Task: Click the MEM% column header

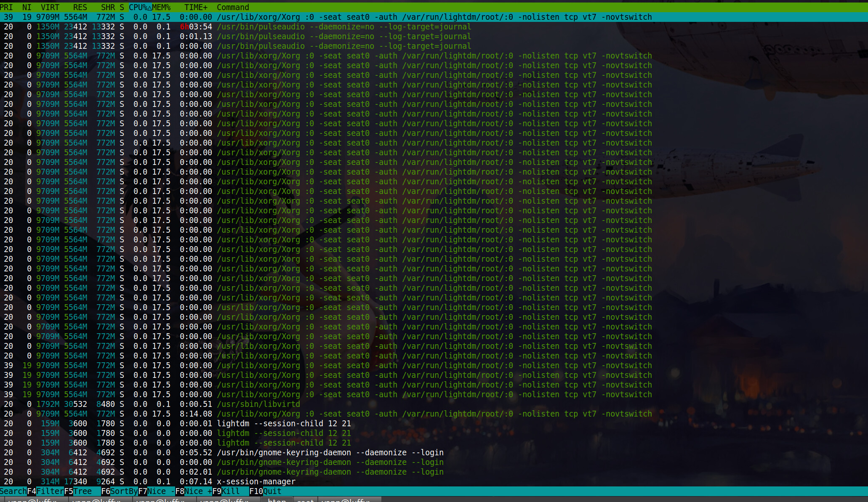Action: pos(161,7)
